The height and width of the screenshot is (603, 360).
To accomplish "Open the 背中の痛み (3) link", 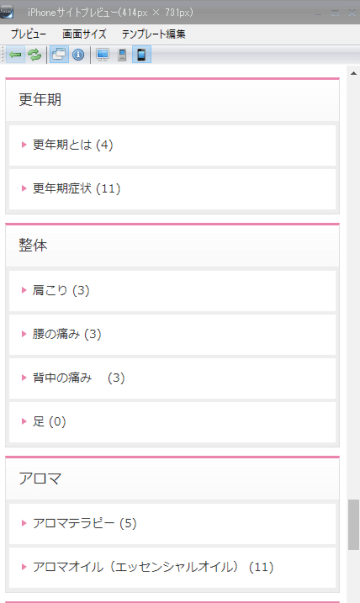I will click(172, 378).
